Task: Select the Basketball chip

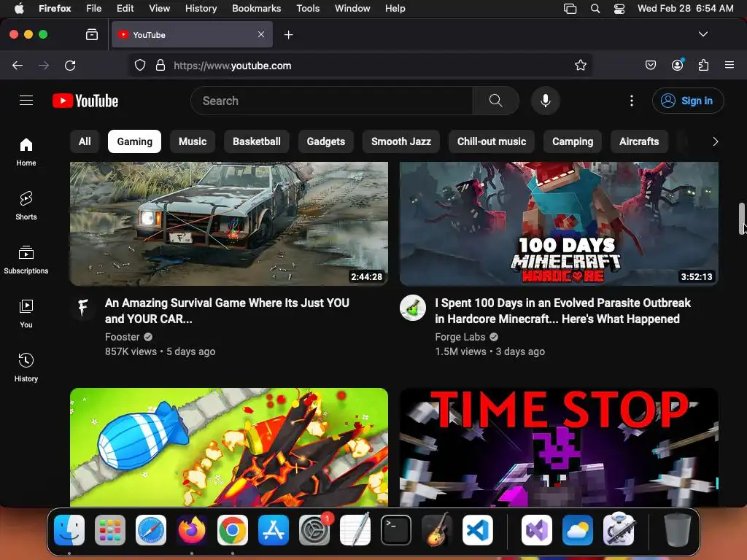Action: [257, 141]
